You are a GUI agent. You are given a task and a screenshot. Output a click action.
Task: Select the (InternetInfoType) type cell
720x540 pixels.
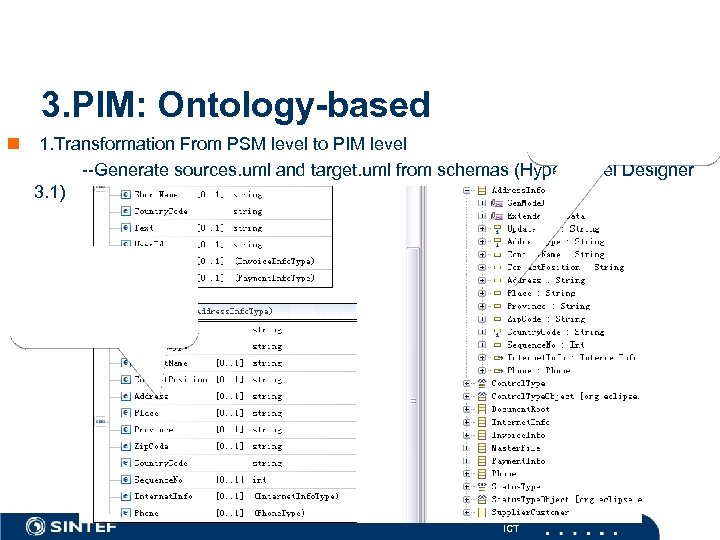pyautogui.click(x=296, y=496)
